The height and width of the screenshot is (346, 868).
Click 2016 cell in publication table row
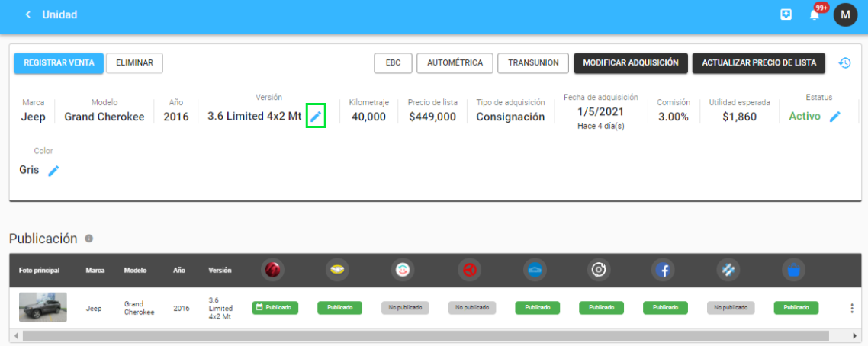point(181,309)
